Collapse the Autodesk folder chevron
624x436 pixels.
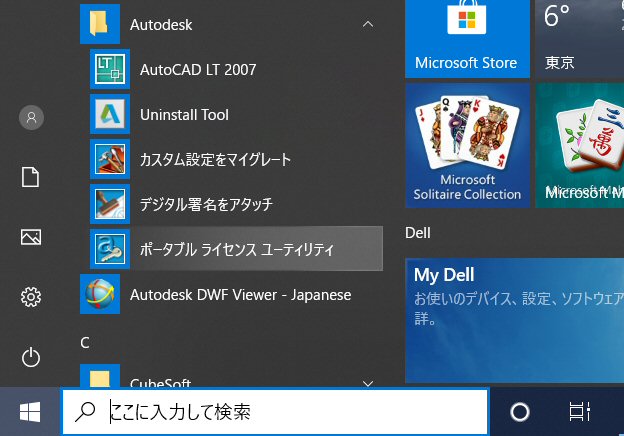368,24
